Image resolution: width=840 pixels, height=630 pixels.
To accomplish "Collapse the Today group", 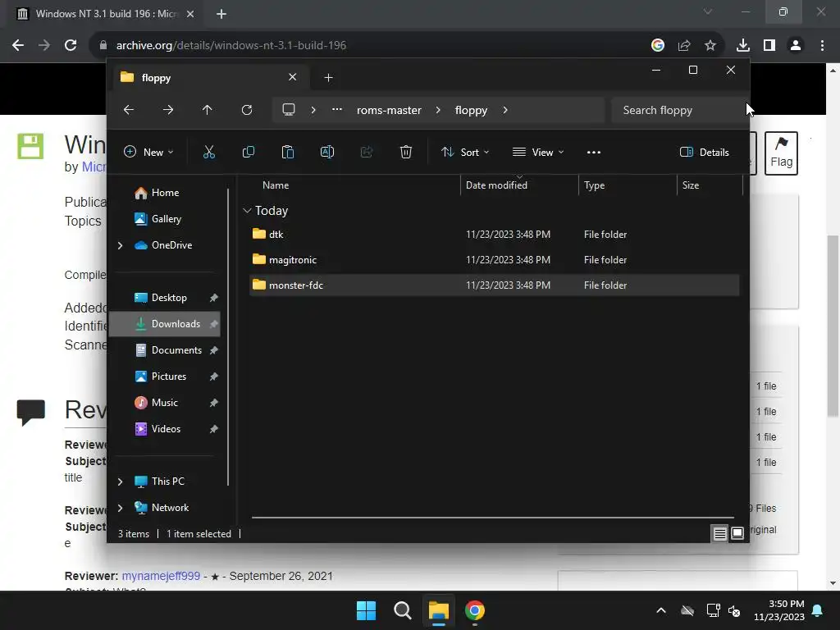I will coord(247,211).
